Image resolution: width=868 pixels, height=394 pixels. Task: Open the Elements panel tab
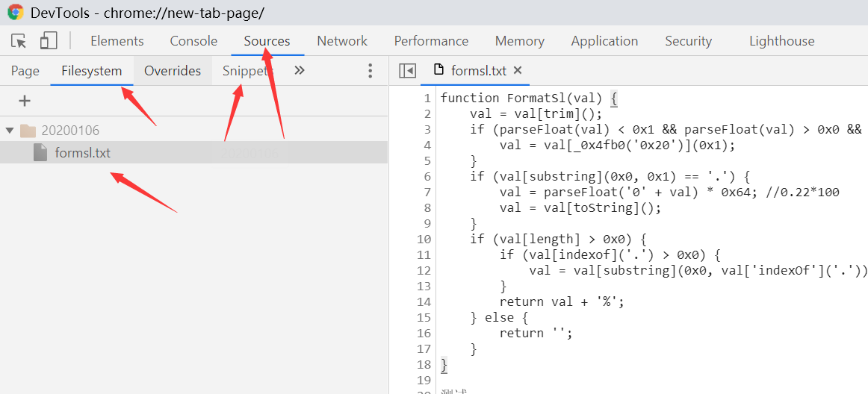(x=117, y=41)
